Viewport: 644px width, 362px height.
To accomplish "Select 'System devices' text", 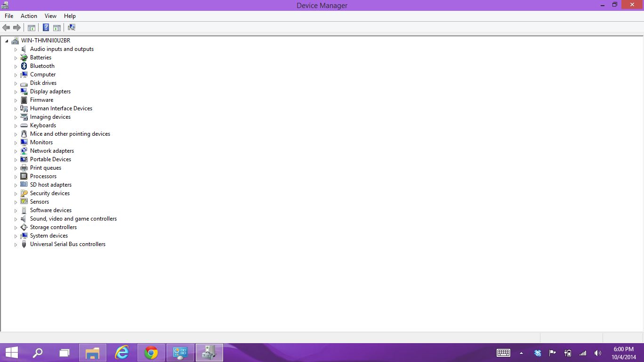I will pos(49,236).
